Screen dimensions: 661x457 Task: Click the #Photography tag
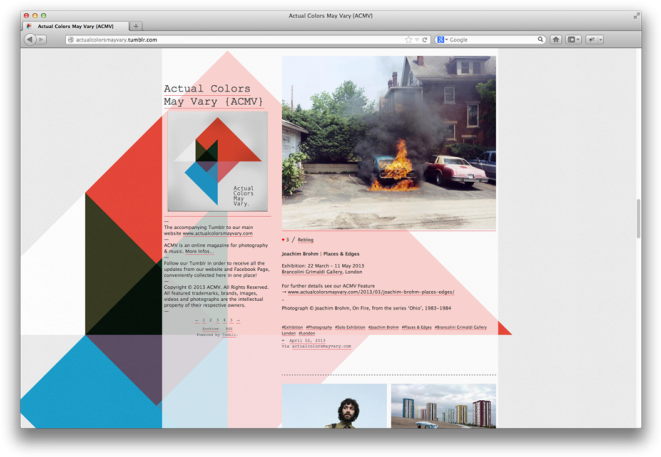coord(319,327)
